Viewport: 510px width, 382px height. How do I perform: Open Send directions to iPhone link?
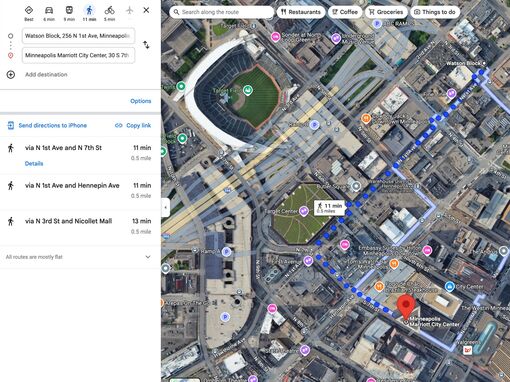coord(47,126)
